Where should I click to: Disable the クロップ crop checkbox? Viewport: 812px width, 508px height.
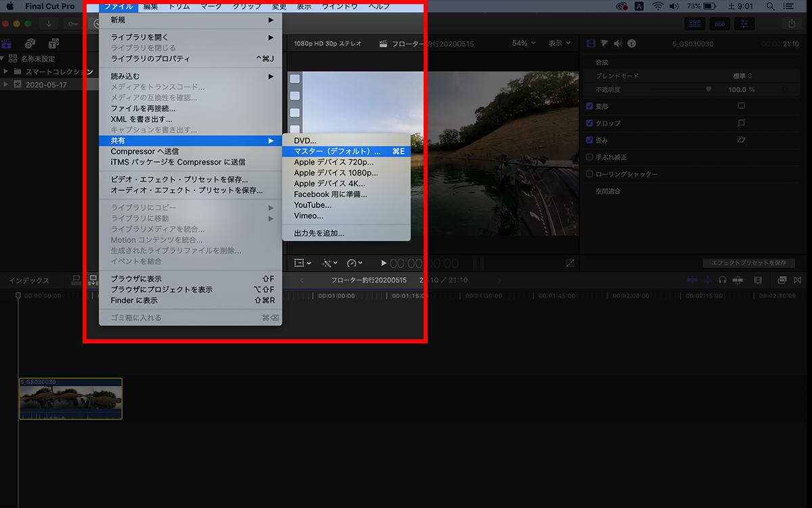pyautogui.click(x=589, y=123)
